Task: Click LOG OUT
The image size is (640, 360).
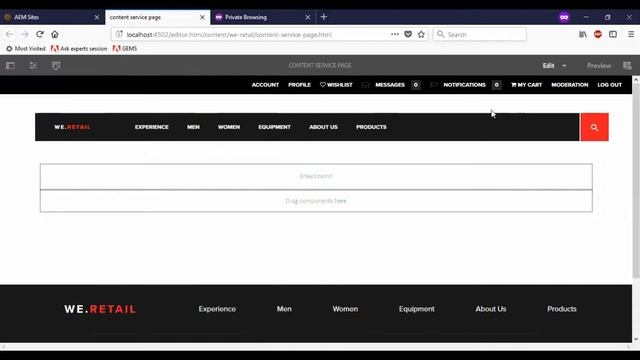Action: point(609,85)
